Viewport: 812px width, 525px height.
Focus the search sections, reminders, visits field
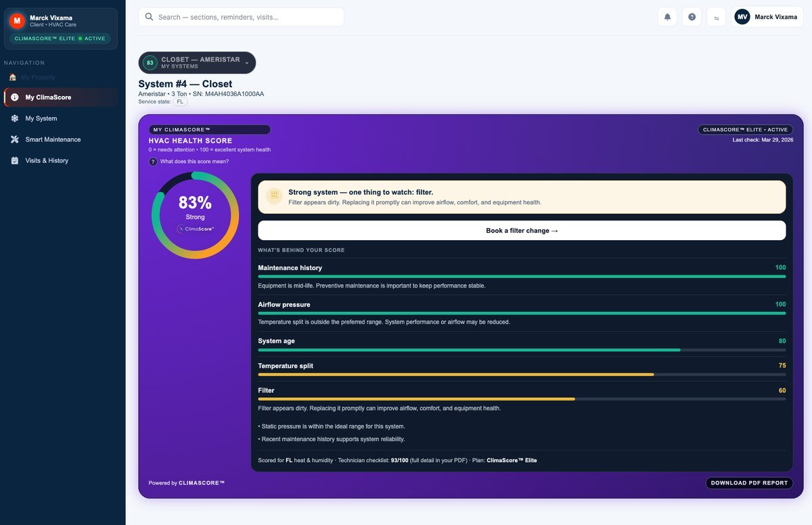tap(241, 17)
